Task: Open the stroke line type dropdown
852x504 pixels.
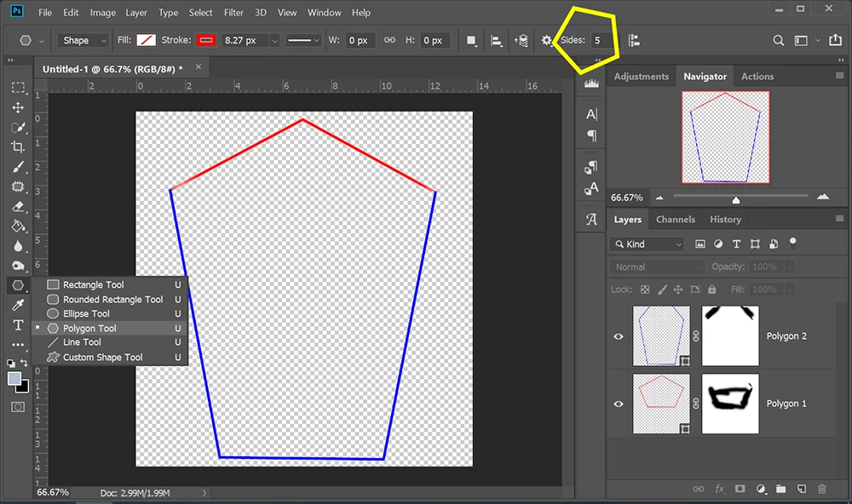Action: (303, 40)
